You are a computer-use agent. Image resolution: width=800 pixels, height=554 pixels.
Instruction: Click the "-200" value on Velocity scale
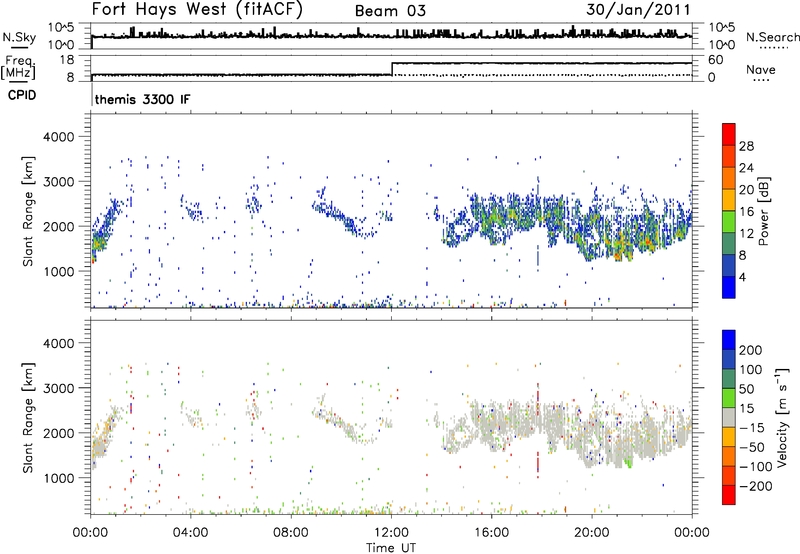(x=755, y=486)
